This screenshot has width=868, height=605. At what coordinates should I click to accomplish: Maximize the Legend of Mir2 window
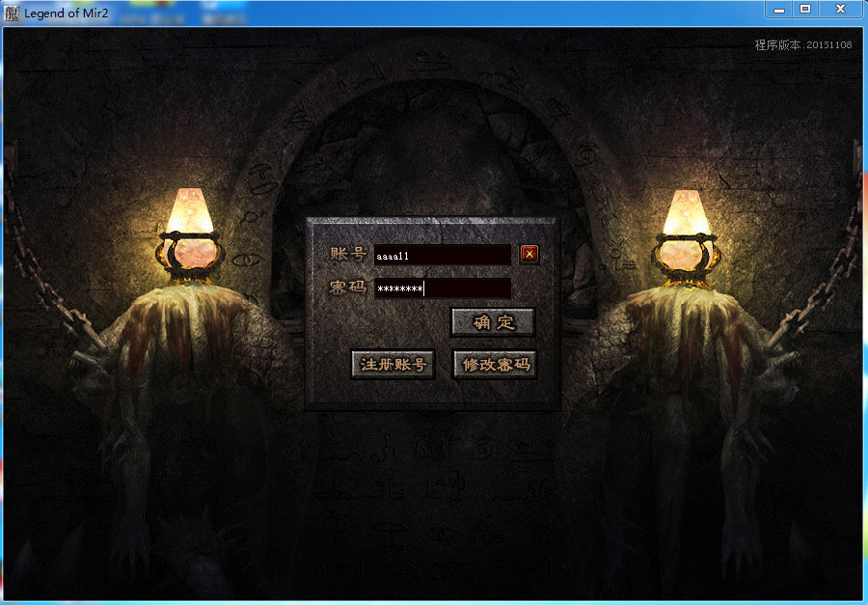[x=805, y=10]
